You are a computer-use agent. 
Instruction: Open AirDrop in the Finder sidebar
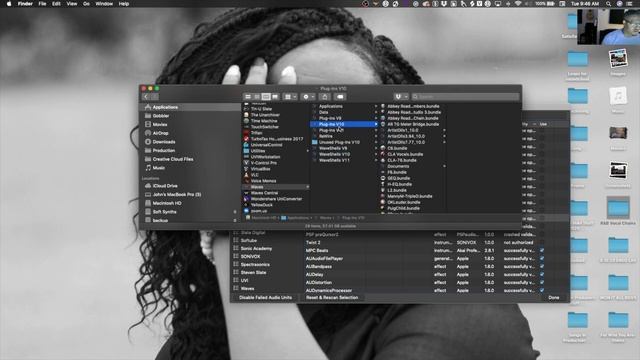[x=160, y=133]
